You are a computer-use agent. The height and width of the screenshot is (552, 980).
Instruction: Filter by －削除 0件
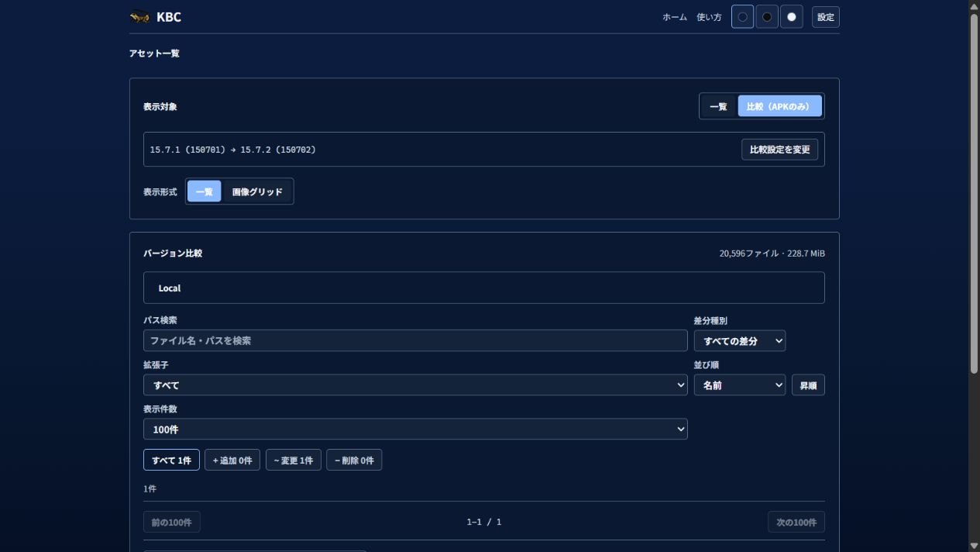(354, 460)
